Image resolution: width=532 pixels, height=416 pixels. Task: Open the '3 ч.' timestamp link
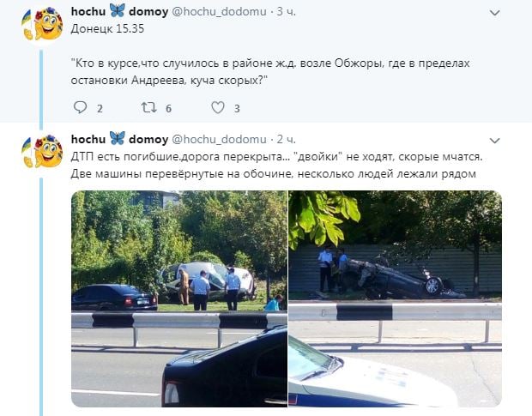(x=286, y=11)
